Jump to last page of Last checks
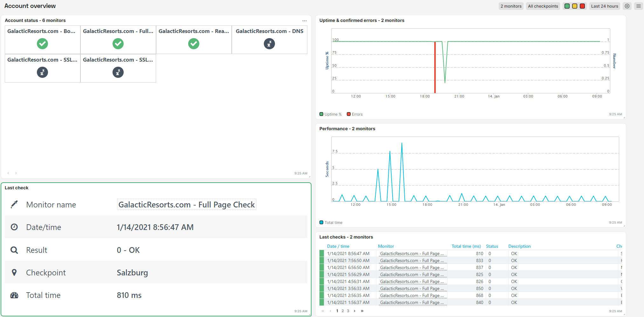Image resolution: width=644 pixels, height=317 pixels. click(x=362, y=311)
